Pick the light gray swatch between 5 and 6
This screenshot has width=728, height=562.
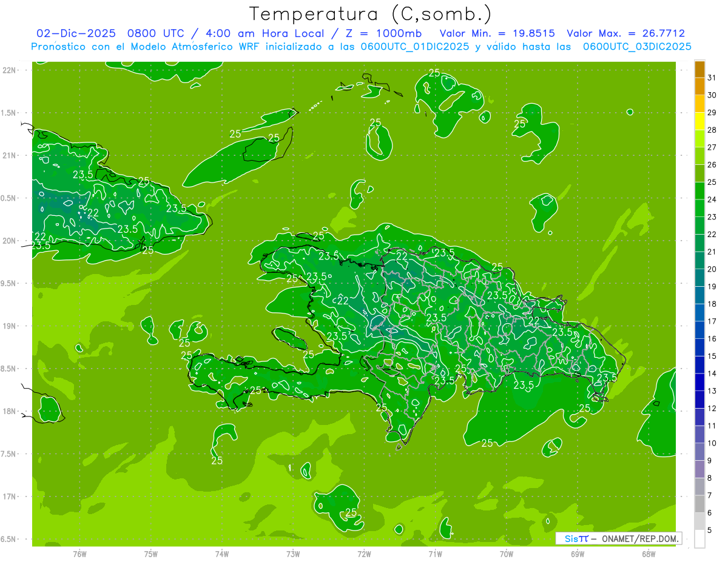(x=699, y=521)
